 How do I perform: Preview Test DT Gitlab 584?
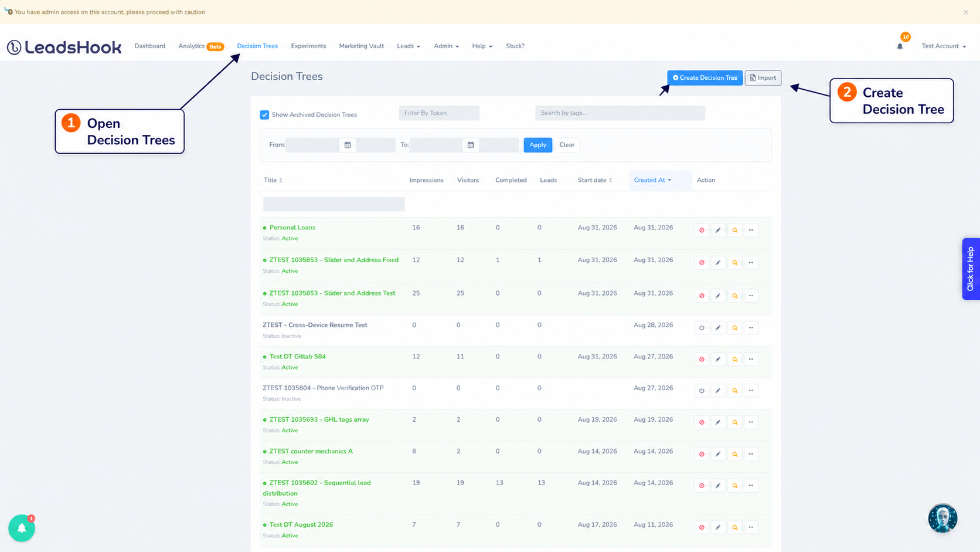pyautogui.click(x=734, y=359)
